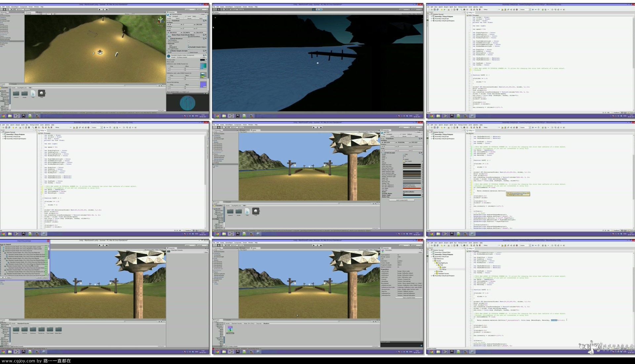Click the Unity taskbar icon under the water material window
The width and height of the screenshot is (635, 364).
[x=17, y=116]
